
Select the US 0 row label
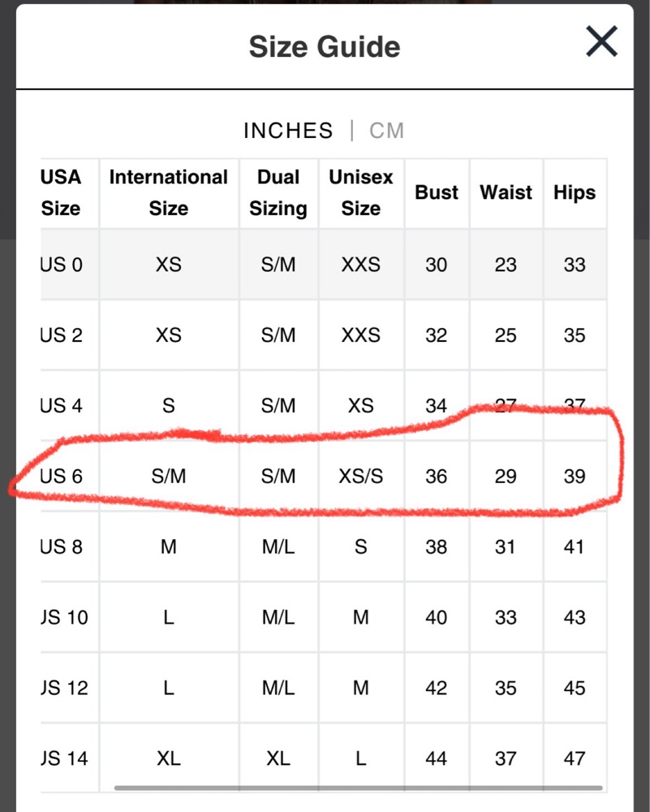62,265
